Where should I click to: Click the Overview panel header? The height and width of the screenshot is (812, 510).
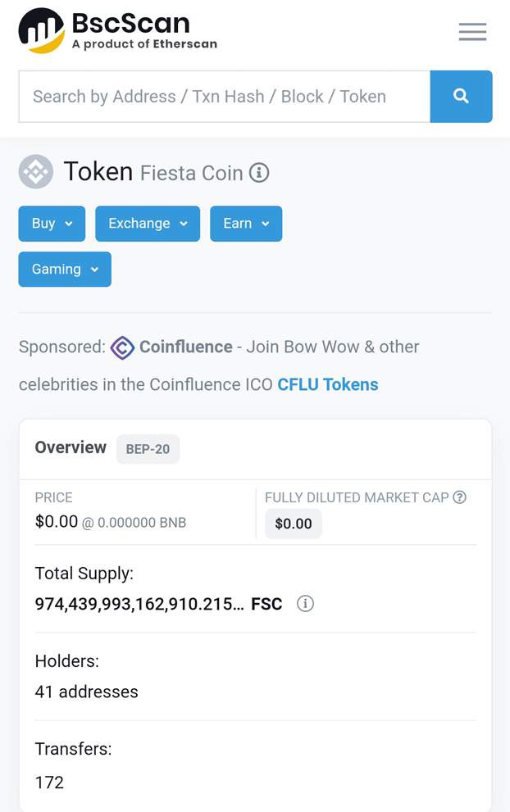tap(70, 448)
